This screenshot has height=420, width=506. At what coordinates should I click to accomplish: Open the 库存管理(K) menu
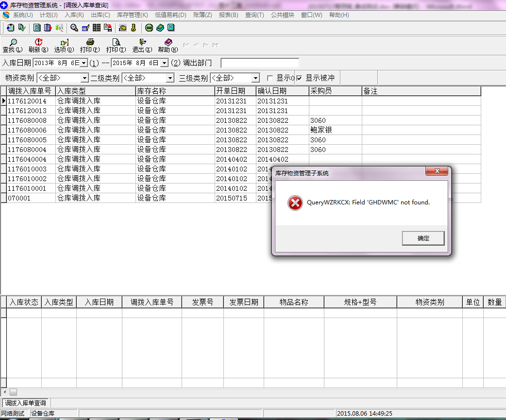[132, 15]
